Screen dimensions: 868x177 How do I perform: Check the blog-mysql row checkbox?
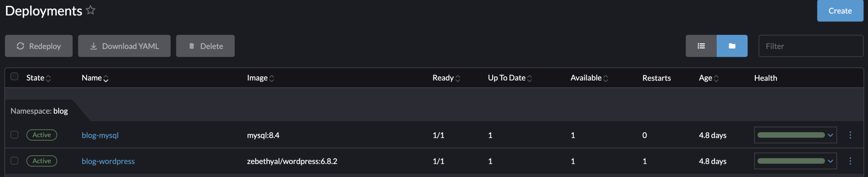(14, 135)
